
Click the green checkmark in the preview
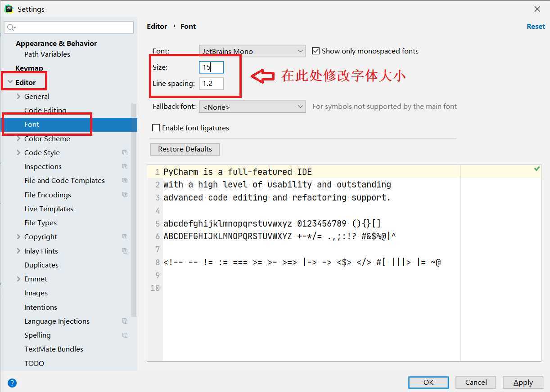[x=536, y=169]
